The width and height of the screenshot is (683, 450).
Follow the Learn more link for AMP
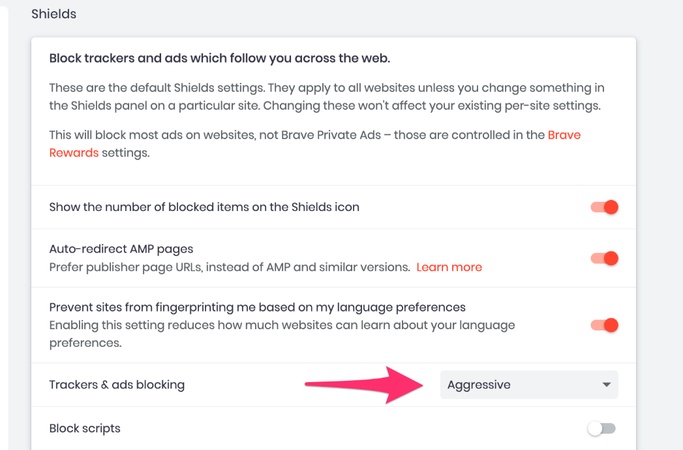pos(449,267)
